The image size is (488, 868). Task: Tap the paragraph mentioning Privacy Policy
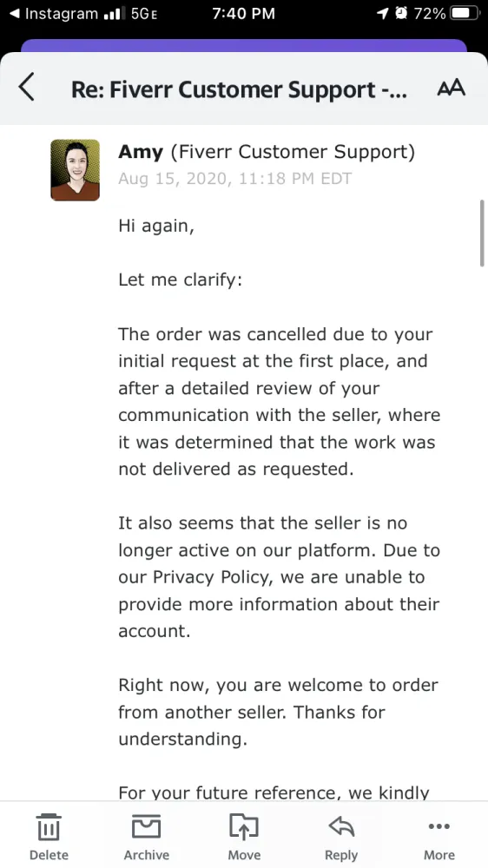(x=280, y=577)
